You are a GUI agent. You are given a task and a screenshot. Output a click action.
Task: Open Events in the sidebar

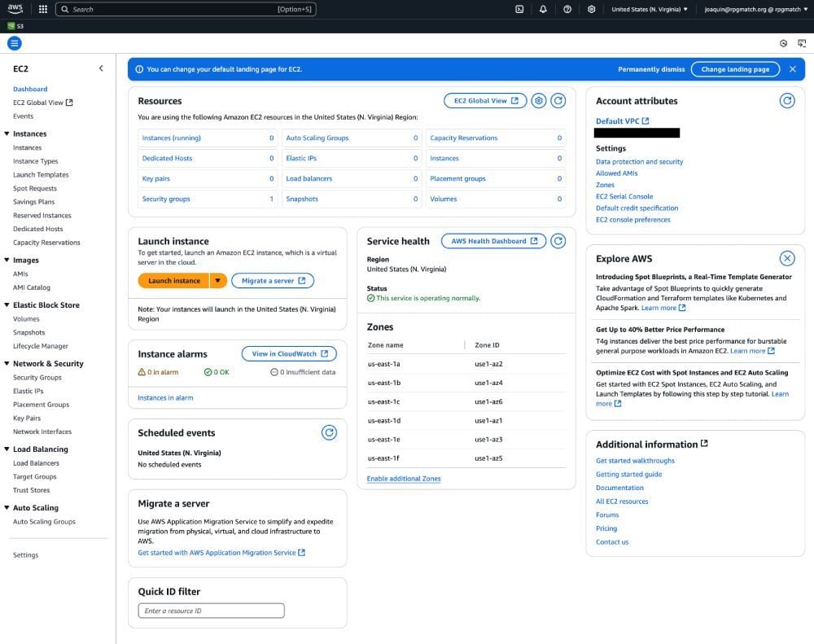pos(23,116)
